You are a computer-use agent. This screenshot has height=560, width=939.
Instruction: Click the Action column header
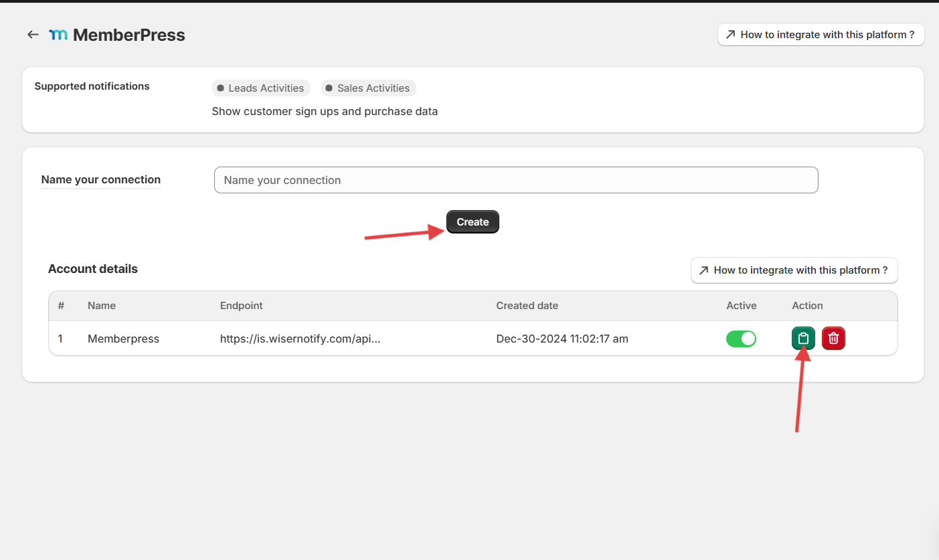[807, 306]
